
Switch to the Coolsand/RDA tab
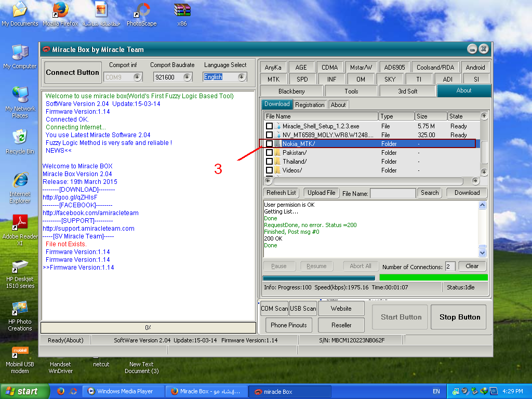coord(435,67)
